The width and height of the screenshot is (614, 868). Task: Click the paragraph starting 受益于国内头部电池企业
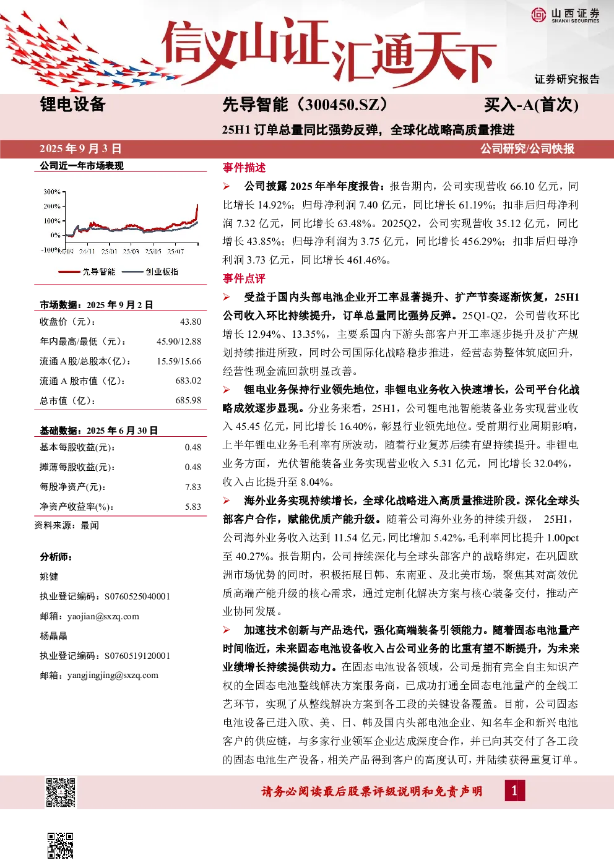coord(401,334)
